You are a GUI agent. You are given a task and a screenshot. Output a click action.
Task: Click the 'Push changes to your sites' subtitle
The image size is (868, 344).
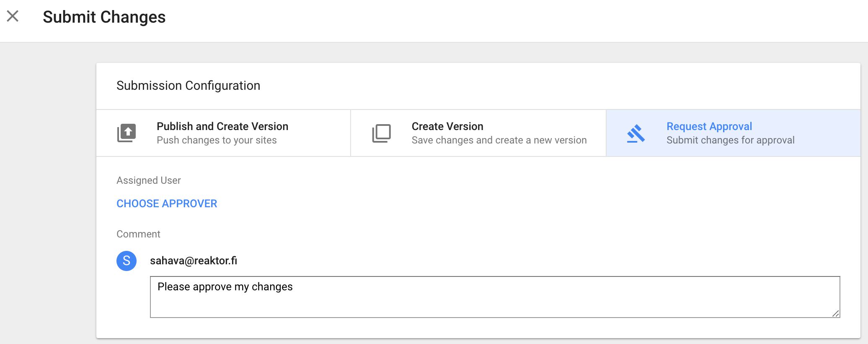pos(217,140)
